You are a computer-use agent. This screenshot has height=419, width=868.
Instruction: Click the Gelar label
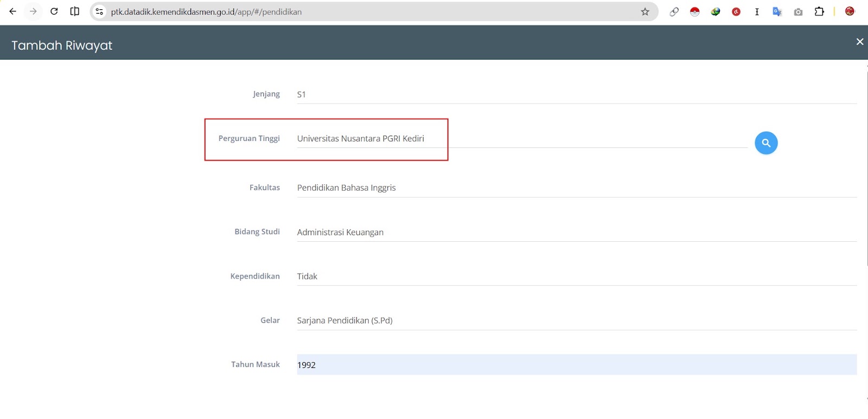pyautogui.click(x=270, y=320)
